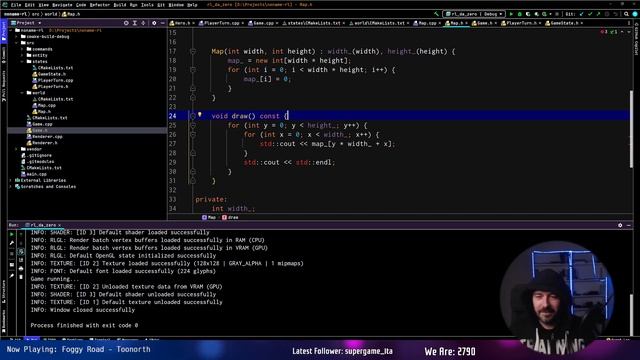Switch to the Map.cpp editor tab
This screenshot has height=360, width=640.
[427, 23]
